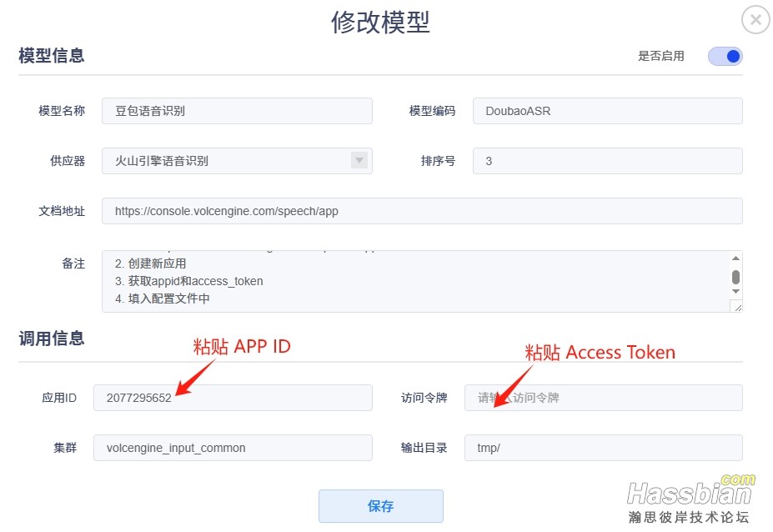Viewport: 773px width, 532px height.
Task: Click the 备注 scrollbar thumb
Action: tap(735, 277)
